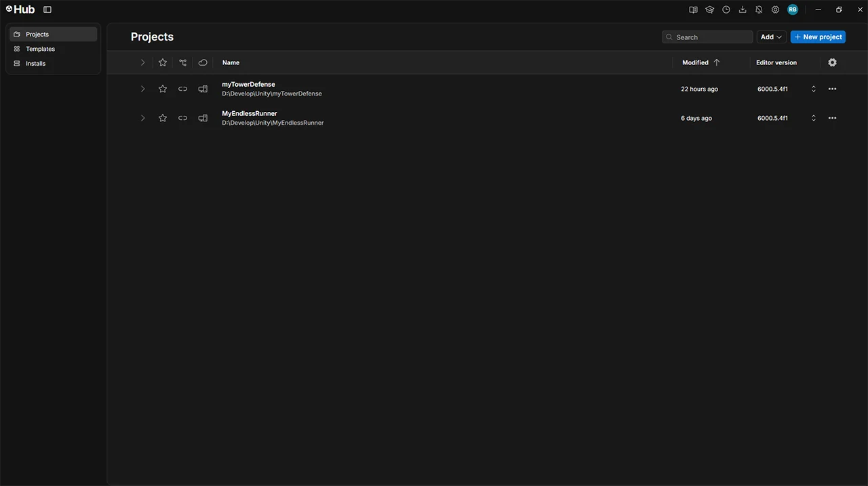
Task: Click the link icon for myTowerDefense
Action: [183, 89]
